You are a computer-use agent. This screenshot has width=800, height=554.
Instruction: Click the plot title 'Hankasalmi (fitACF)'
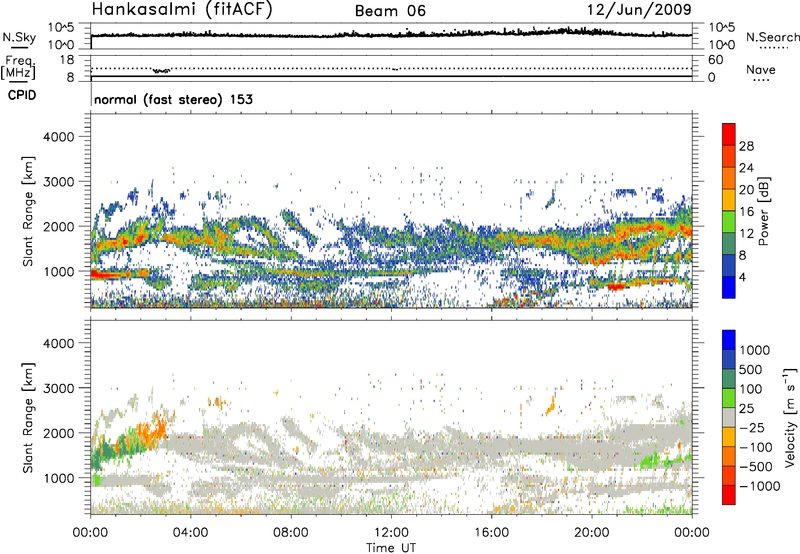182,9
